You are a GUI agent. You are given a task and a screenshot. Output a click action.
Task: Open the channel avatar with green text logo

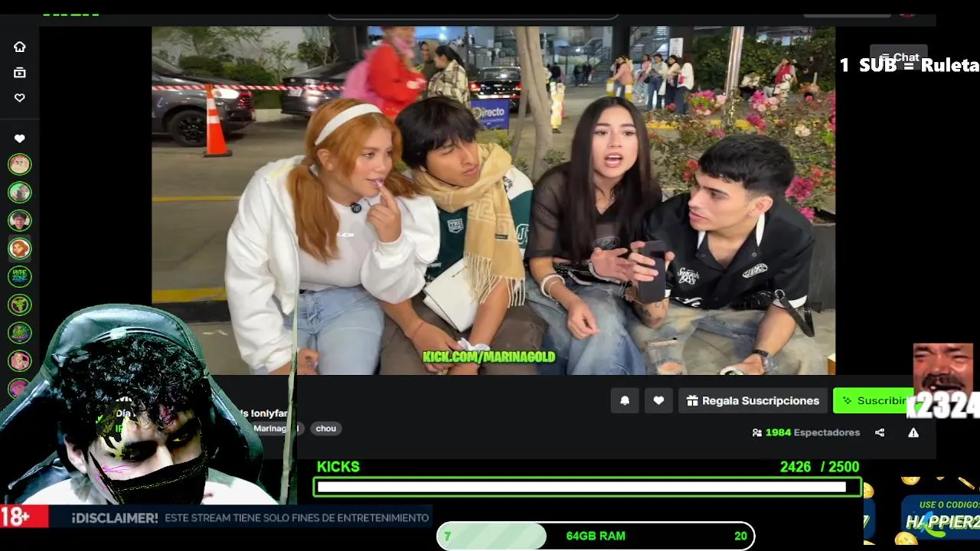(20, 276)
